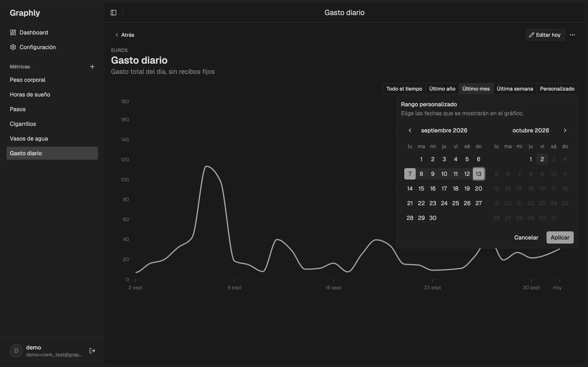Click the demo user avatar circle
This screenshot has height=367, width=588.
(x=16, y=351)
